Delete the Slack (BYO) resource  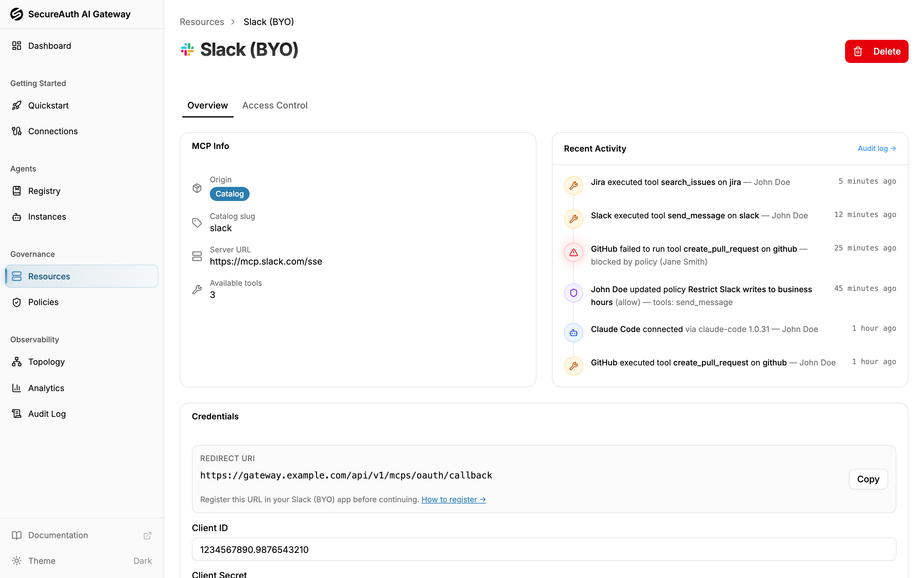point(876,51)
